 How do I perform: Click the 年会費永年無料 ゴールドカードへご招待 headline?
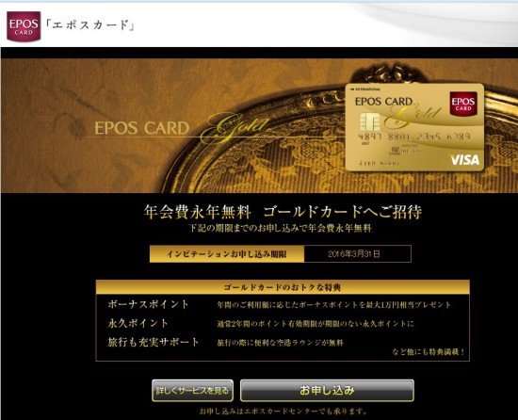[283, 212]
